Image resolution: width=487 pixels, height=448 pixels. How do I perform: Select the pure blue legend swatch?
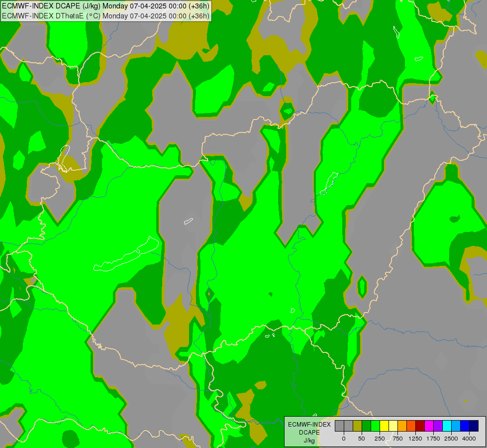(x=465, y=426)
